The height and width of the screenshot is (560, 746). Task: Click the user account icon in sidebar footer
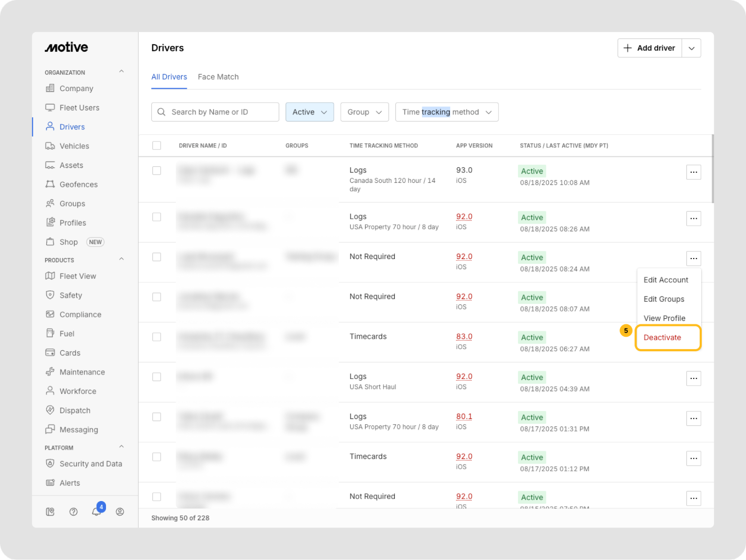pyautogui.click(x=120, y=511)
